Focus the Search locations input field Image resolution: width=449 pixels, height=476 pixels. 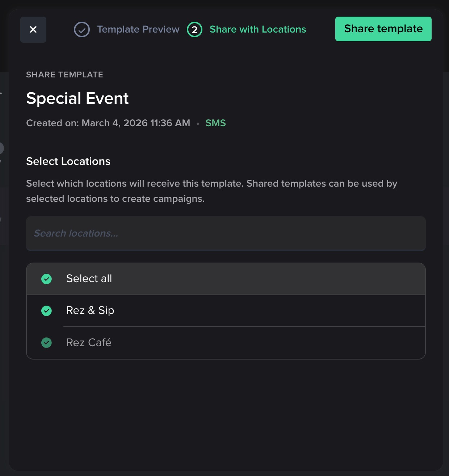(x=226, y=234)
